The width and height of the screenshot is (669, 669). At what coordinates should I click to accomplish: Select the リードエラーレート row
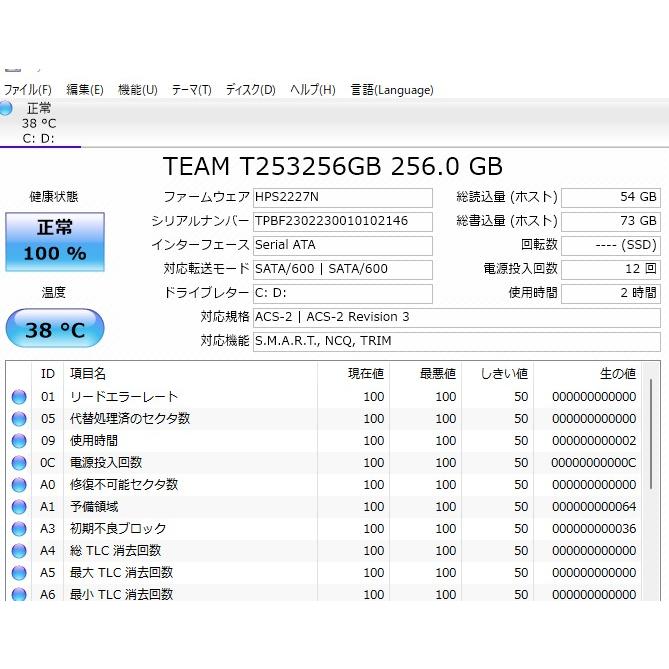coord(324,397)
